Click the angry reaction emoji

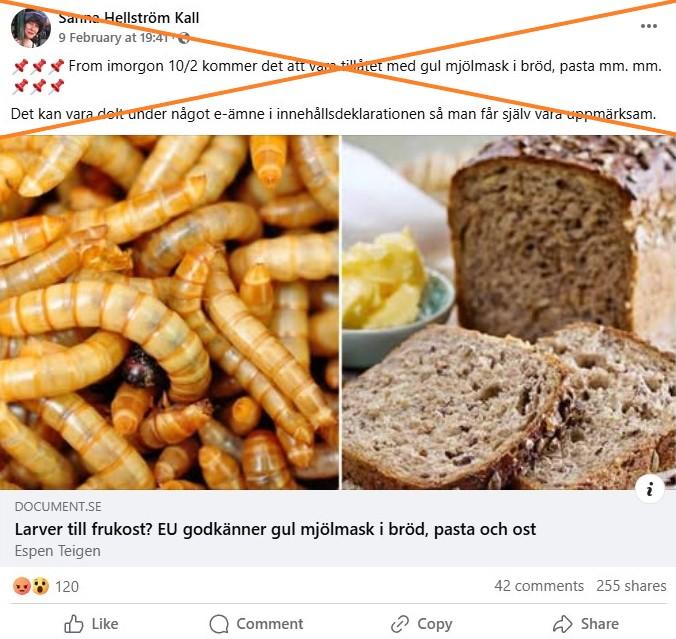(x=22, y=586)
